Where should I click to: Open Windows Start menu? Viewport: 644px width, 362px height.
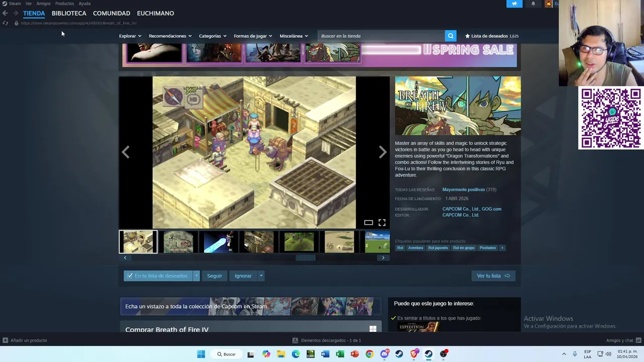201,354
